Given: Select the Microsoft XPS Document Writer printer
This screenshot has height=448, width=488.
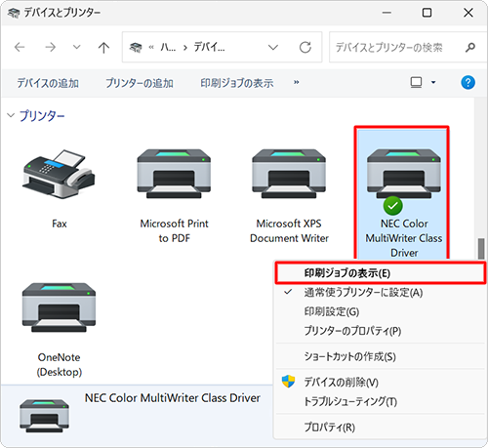Looking at the screenshot, I should click(289, 174).
